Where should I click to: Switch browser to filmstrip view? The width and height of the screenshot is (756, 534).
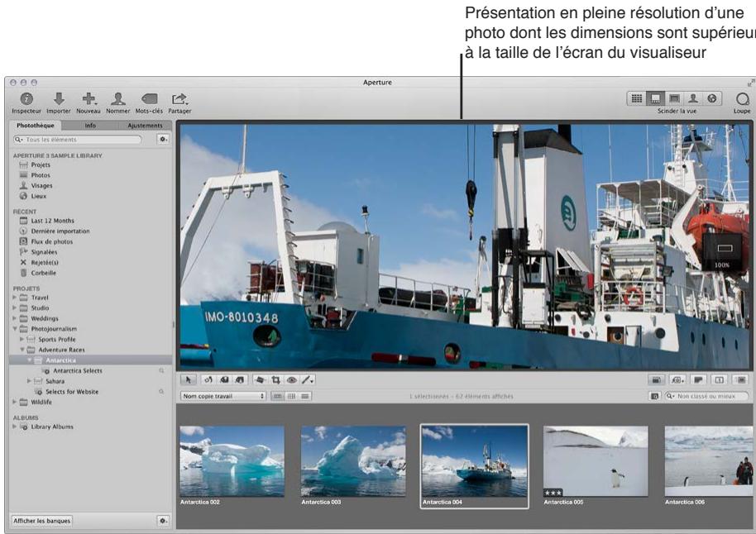pyautogui.click(x=278, y=396)
